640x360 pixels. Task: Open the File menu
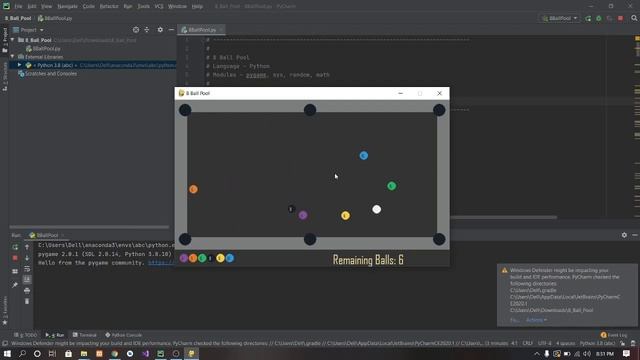(x=18, y=6)
